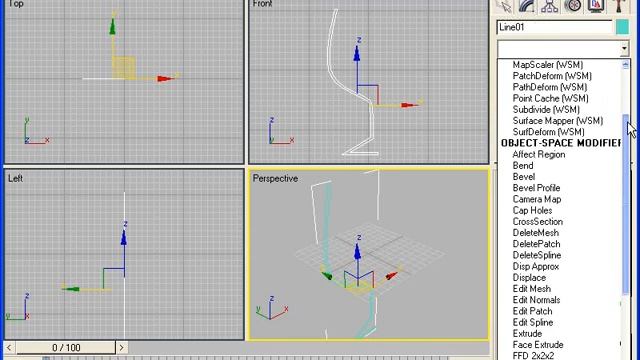Image resolution: width=640 pixels, height=360 pixels.
Task: Click the Top viewport label
Action: click(16, 4)
